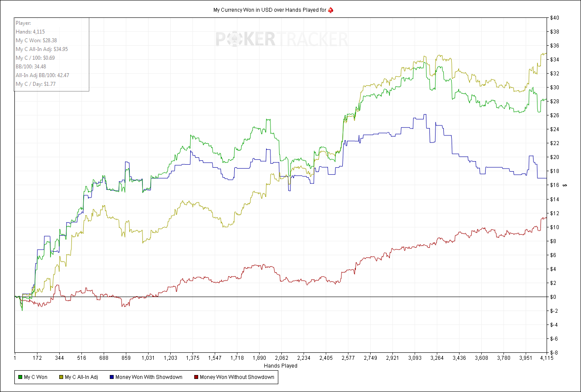The width and height of the screenshot is (581, 392).
Task: Click the 'My C / Day: $1.77' stat line
Action: [36, 84]
